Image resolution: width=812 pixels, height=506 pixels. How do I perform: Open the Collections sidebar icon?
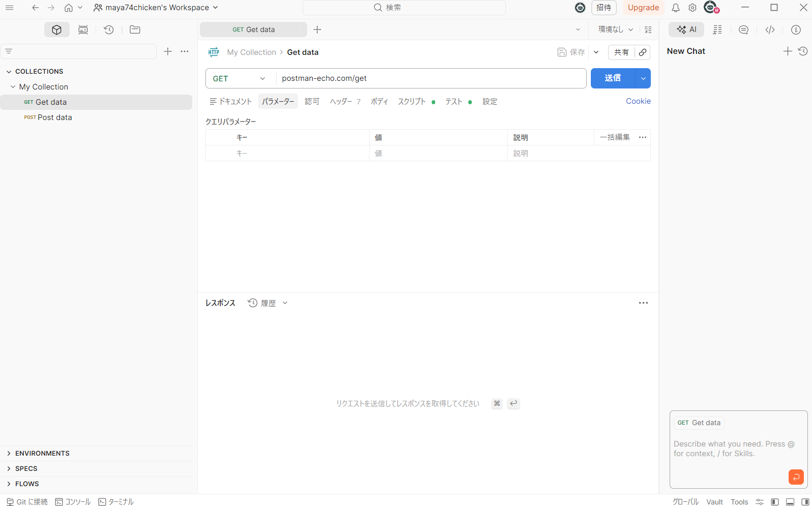(56, 29)
